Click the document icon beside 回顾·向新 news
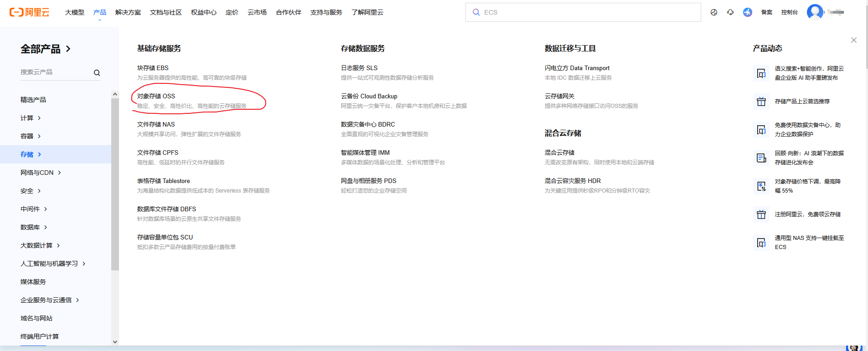This screenshot has height=351, width=868. point(761,158)
